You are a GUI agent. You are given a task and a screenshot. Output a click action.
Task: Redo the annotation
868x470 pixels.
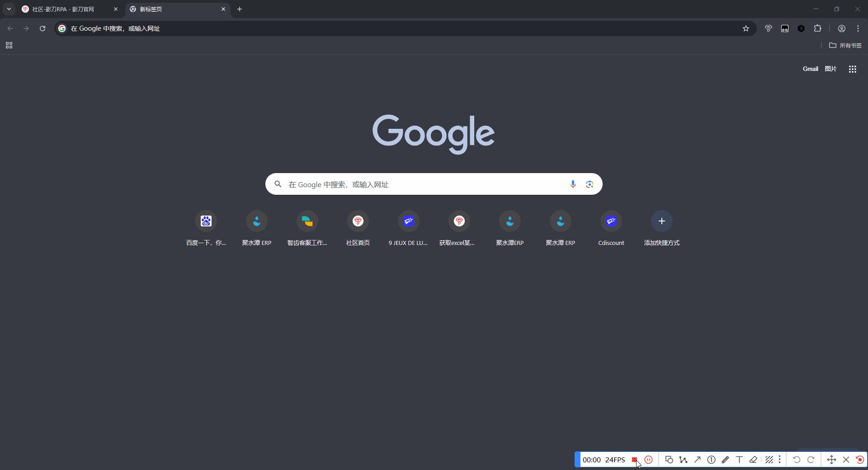[811, 460]
